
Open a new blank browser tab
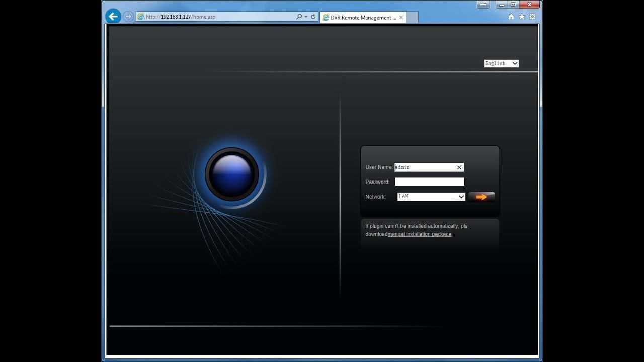click(x=412, y=18)
